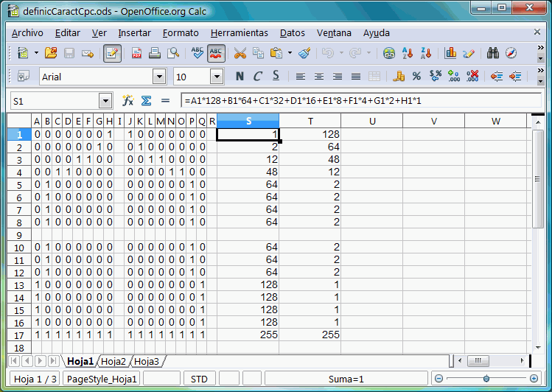Export directly as PDF icon

tap(136, 53)
